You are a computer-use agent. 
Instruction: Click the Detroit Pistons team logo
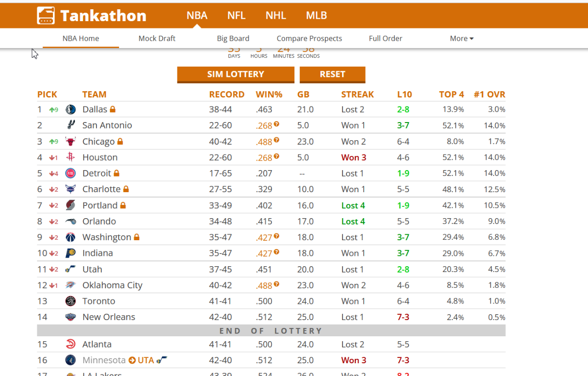pos(71,174)
